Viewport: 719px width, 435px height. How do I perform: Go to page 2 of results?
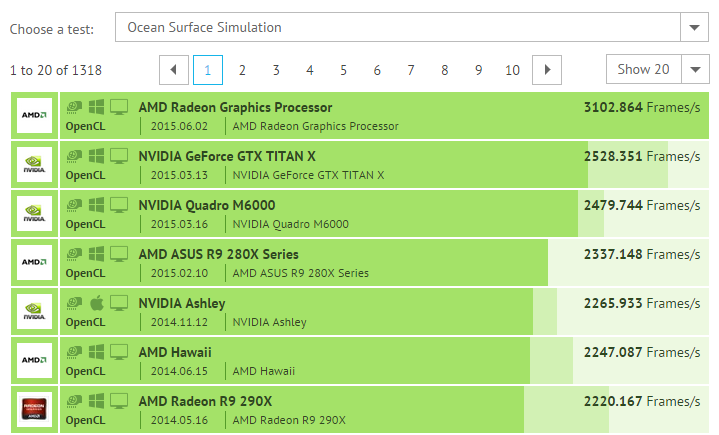click(242, 70)
